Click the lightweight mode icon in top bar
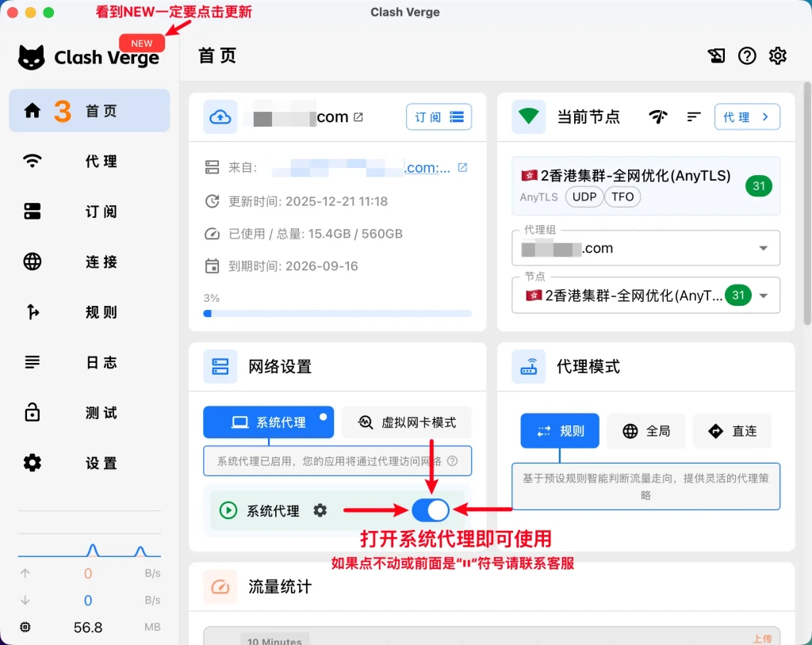812x645 pixels. pos(716,55)
